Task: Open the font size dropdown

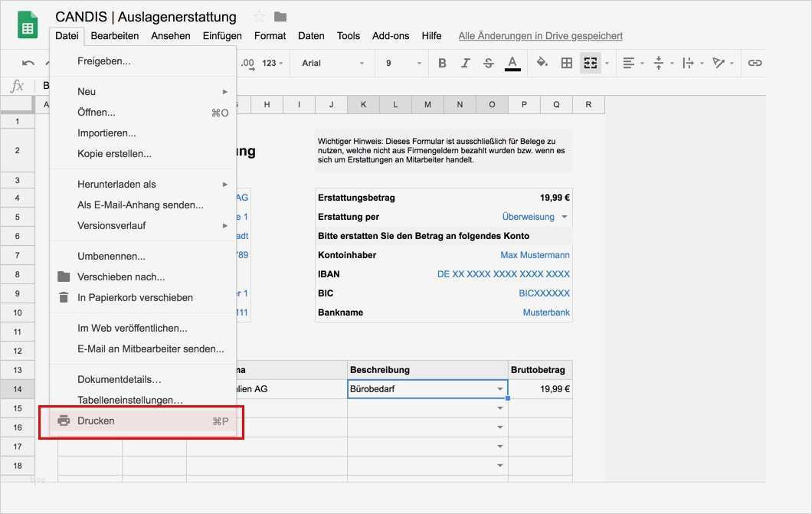Action: (x=398, y=63)
